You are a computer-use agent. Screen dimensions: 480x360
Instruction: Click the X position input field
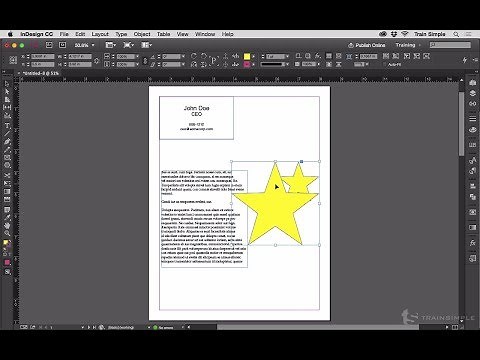(43, 57)
